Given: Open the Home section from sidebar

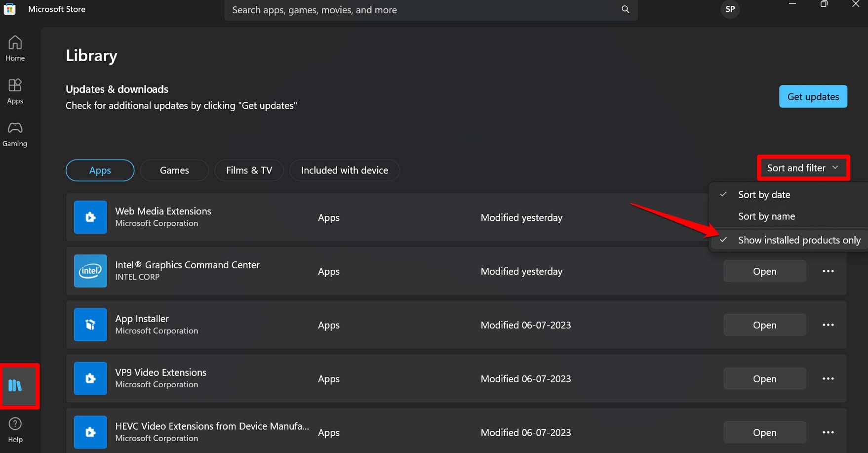Looking at the screenshot, I should click(x=15, y=48).
